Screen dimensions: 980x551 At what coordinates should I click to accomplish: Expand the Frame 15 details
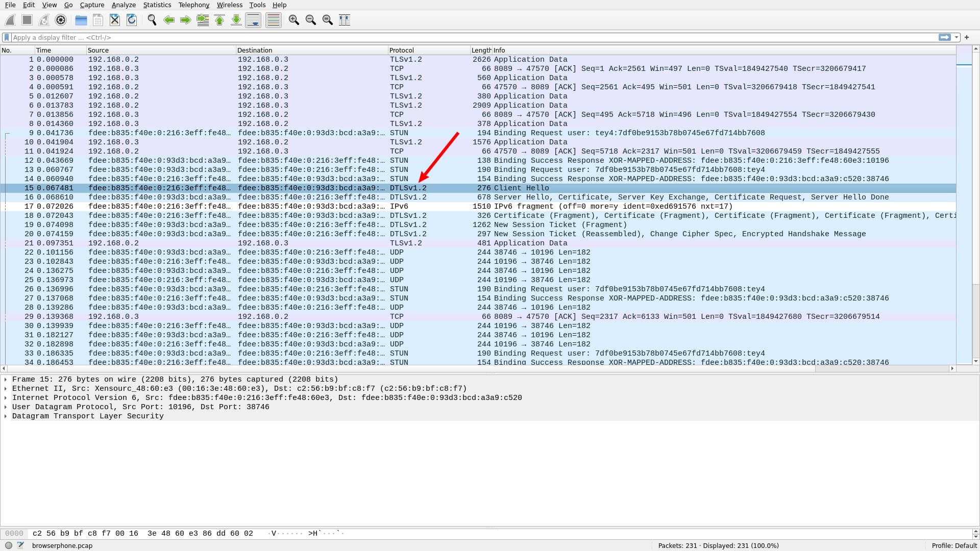[6, 380]
